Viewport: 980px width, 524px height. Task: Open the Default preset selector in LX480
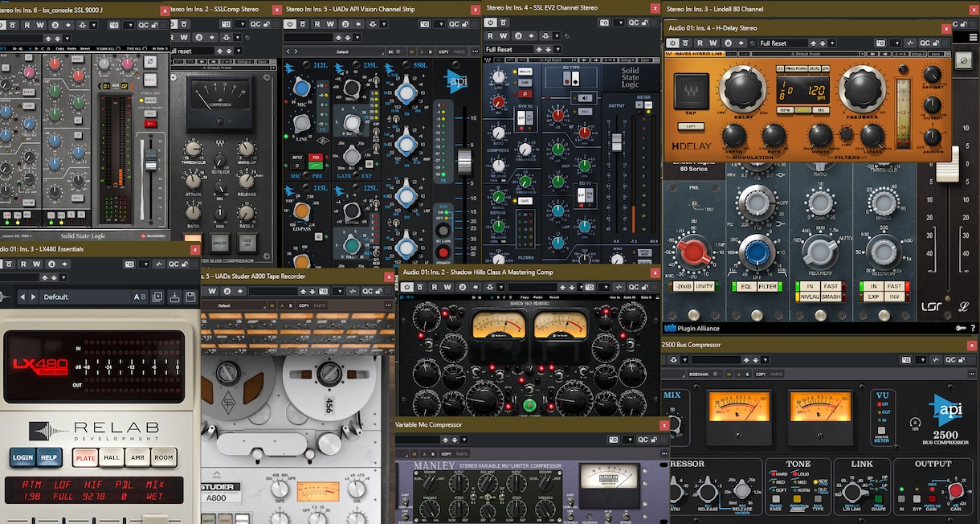pos(86,297)
